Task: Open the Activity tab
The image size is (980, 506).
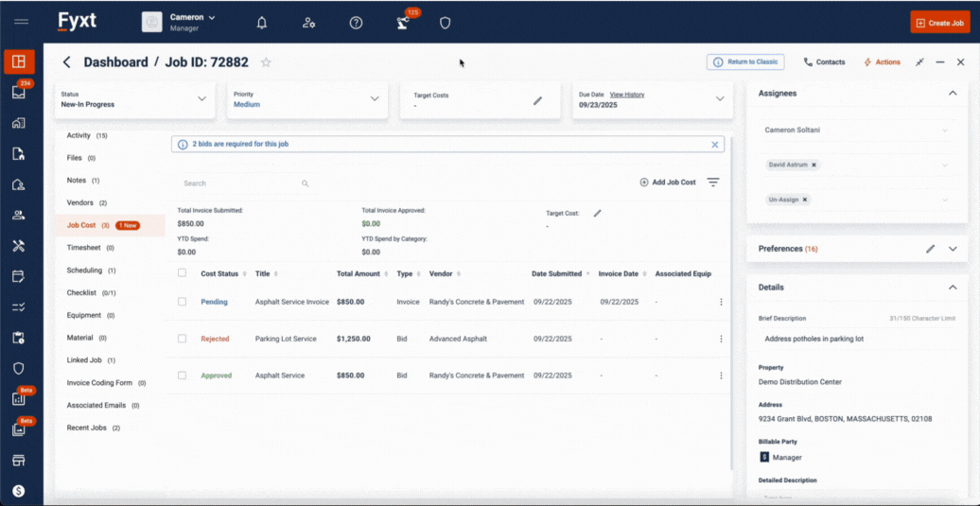Action: click(x=79, y=135)
